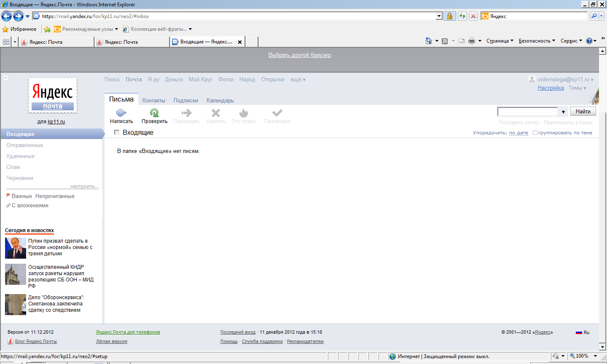Click the mail search input field

[528, 112]
